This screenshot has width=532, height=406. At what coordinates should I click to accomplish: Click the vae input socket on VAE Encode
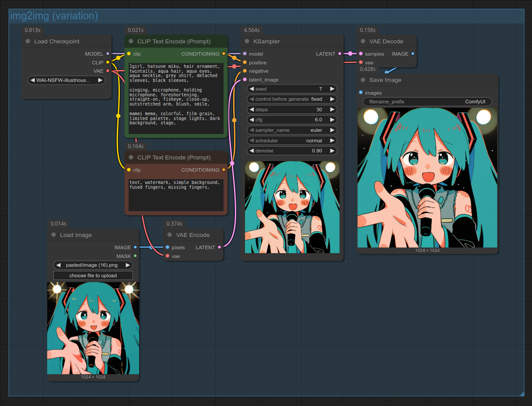167,256
